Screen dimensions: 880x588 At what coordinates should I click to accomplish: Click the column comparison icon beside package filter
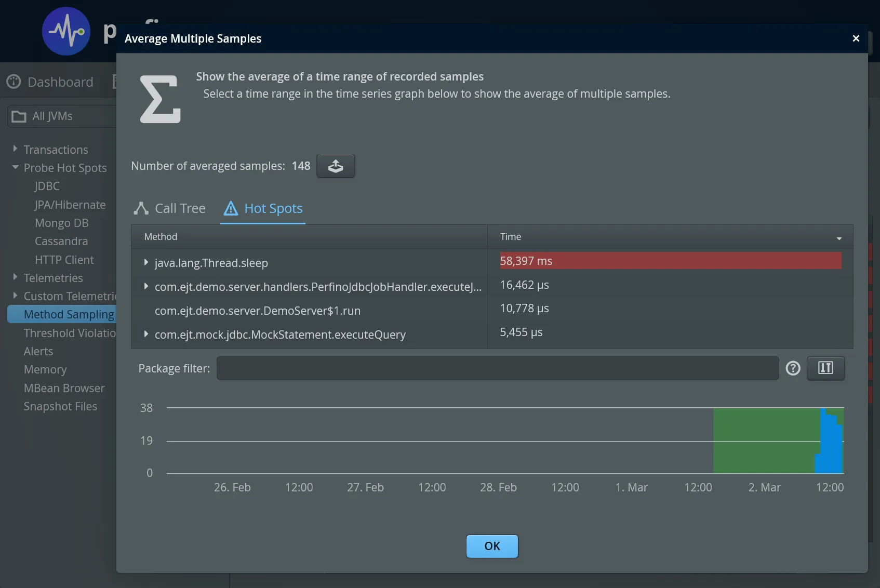pyautogui.click(x=825, y=368)
